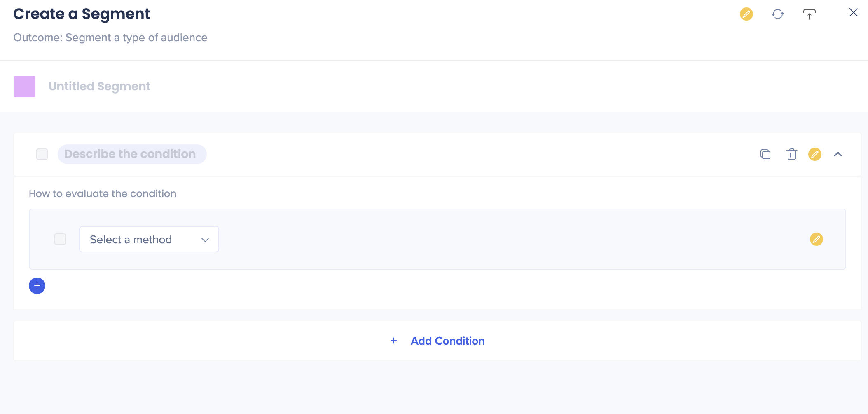868x414 pixels.
Task: Click the yellow pencil icon in the dialog header
Action: (x=746, y=14)
